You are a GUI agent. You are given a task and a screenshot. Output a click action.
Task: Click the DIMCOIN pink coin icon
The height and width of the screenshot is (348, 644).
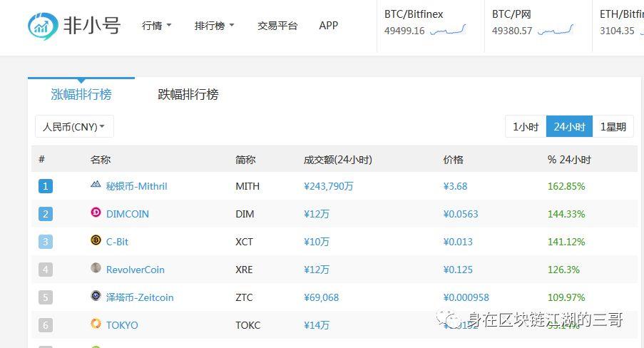click(x=96, y=212)
